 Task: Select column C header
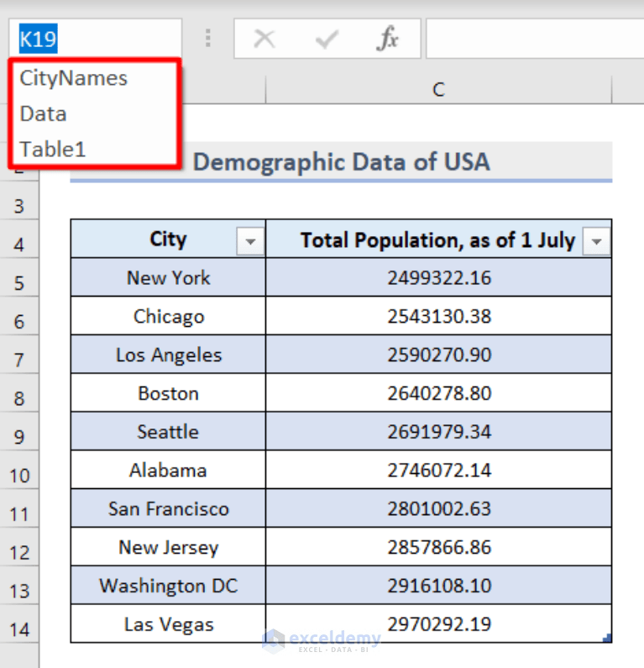(438, 90)
